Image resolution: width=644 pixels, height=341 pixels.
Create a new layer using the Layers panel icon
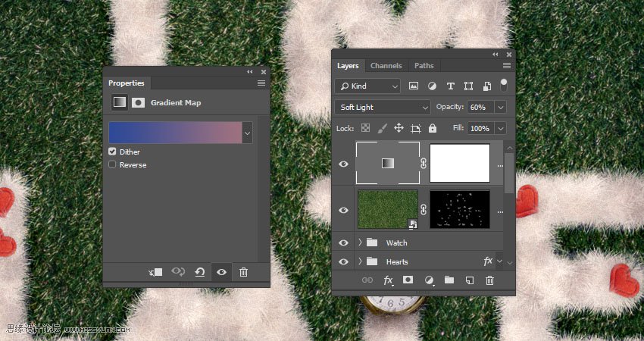(469, 280)
